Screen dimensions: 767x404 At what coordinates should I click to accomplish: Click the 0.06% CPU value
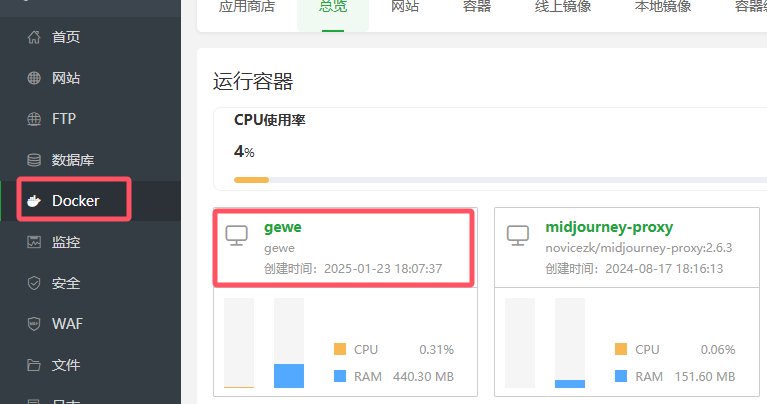pos(718,350)
